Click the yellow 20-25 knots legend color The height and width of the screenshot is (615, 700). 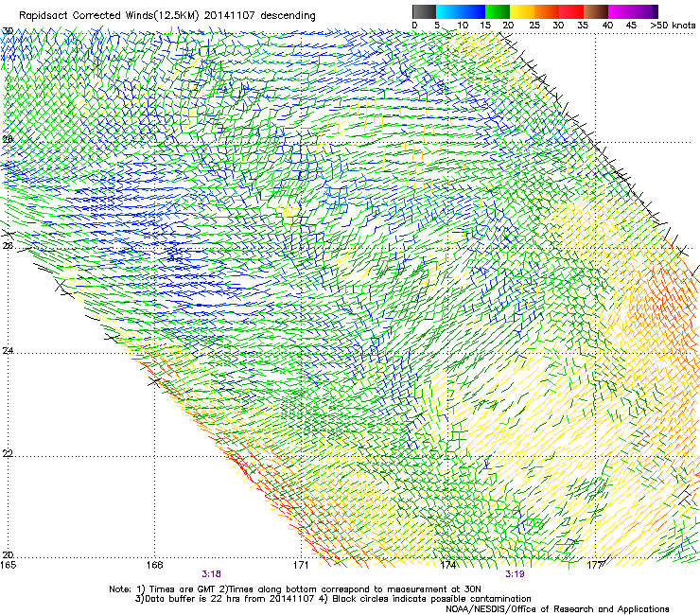522,11
